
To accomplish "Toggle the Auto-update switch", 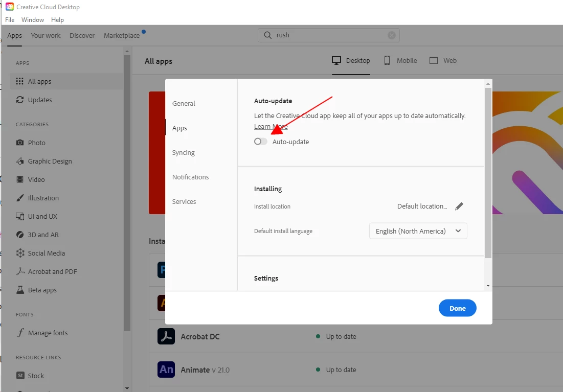I will click(260, 142).
